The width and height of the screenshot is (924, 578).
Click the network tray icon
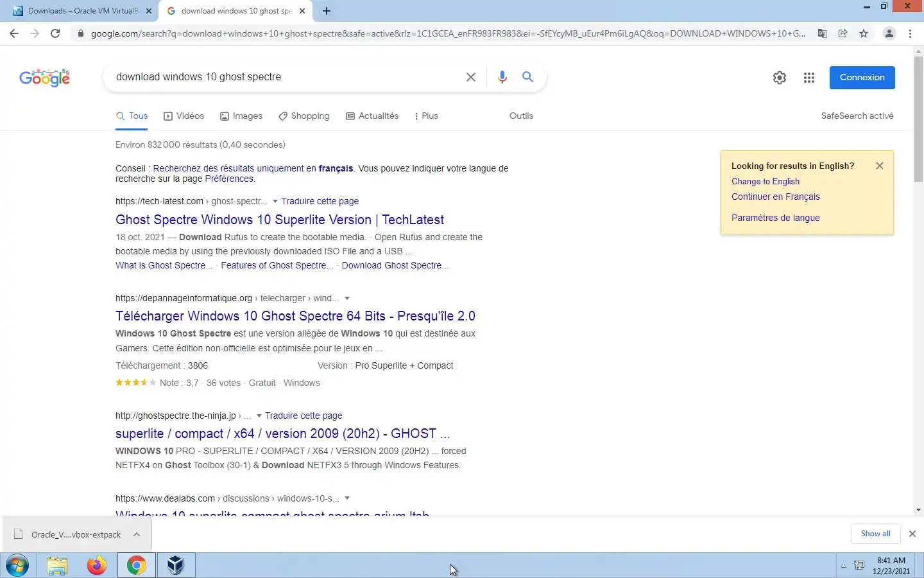coord(859,566)
